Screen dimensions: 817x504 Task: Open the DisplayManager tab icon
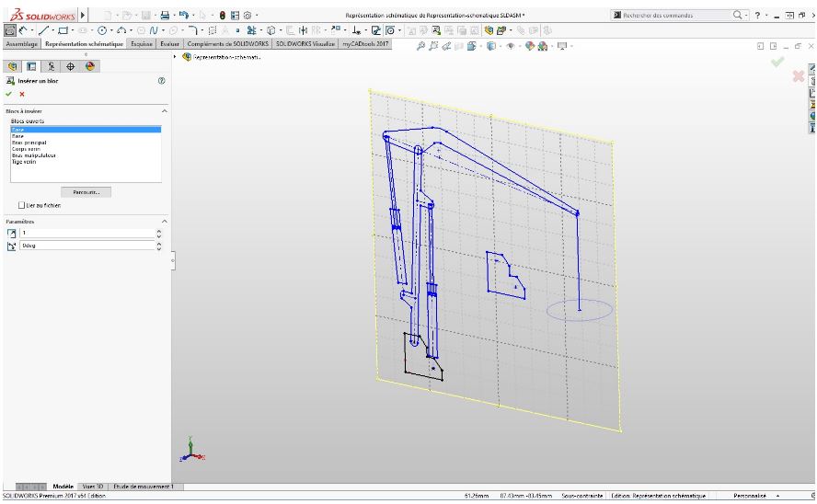89,66
